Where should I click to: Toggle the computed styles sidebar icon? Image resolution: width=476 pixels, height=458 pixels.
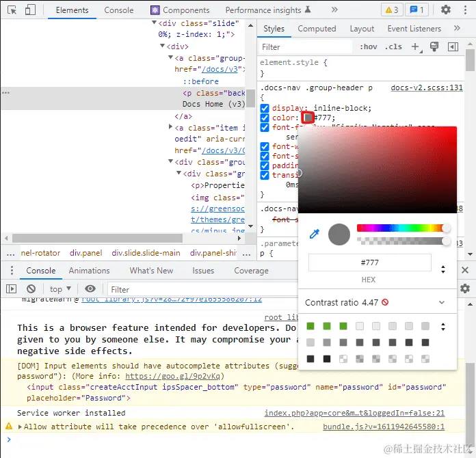[453, 47]
